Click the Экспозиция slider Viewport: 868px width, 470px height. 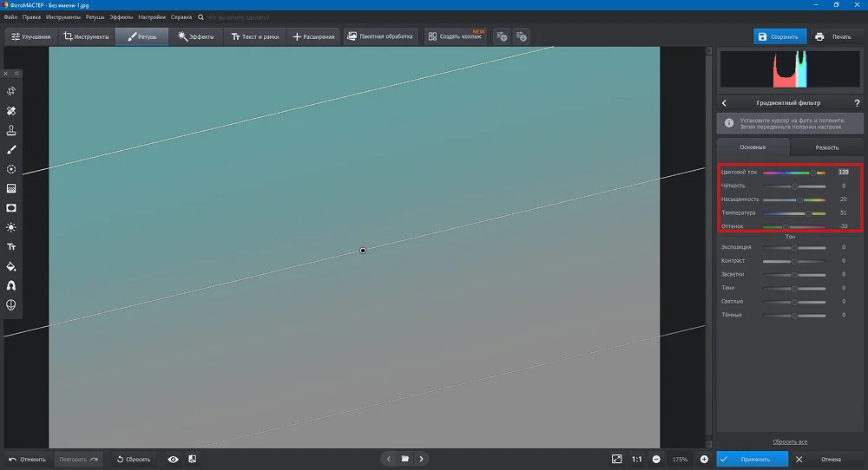pyautogui.click(x=794, y=248)
